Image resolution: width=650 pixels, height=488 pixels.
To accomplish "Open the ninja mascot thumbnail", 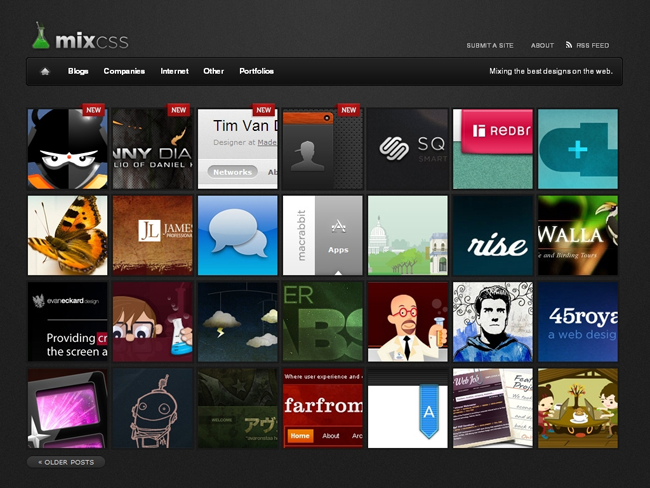I will coord(68,149).
